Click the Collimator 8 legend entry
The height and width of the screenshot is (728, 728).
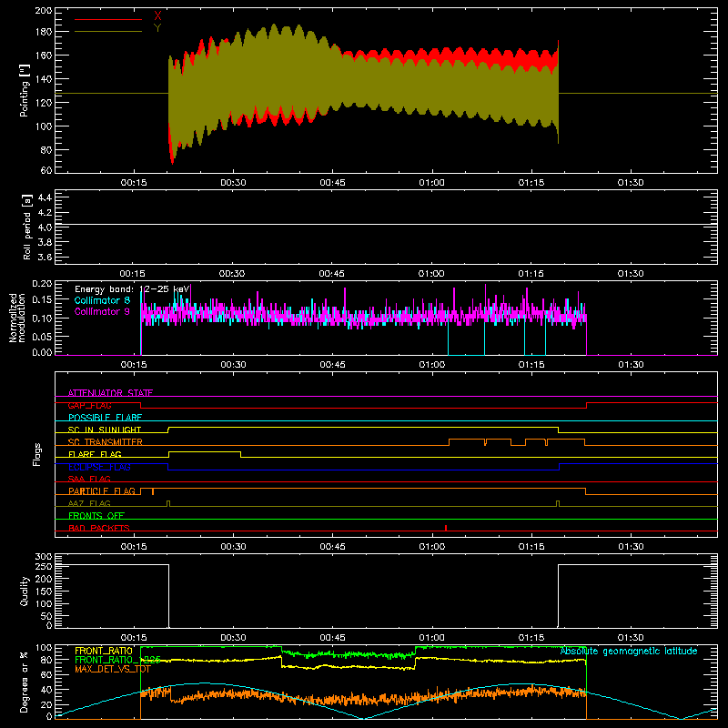pos(102,300)
